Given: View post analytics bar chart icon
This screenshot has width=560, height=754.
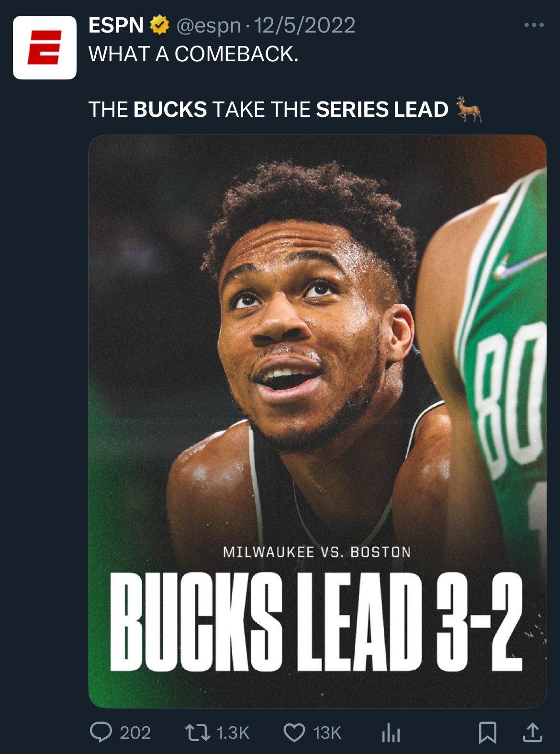Looking at the screenshot, I should (391, 733).
